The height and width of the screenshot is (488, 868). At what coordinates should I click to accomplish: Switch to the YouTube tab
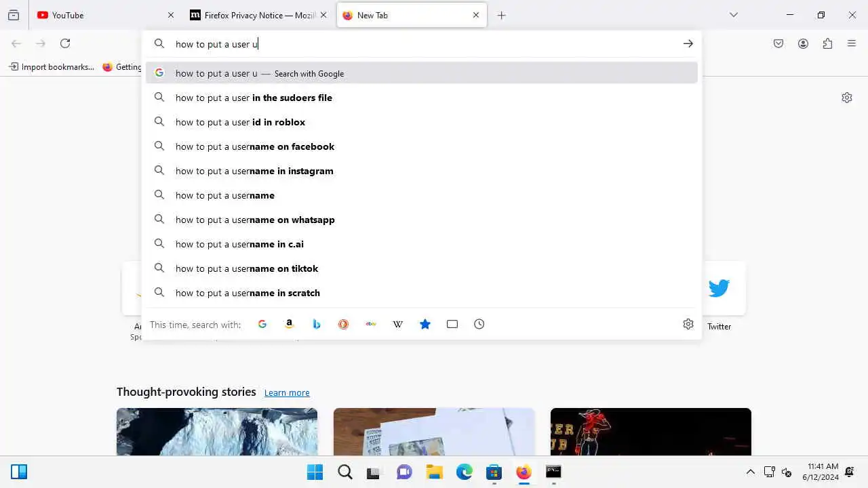click(104, 15)
